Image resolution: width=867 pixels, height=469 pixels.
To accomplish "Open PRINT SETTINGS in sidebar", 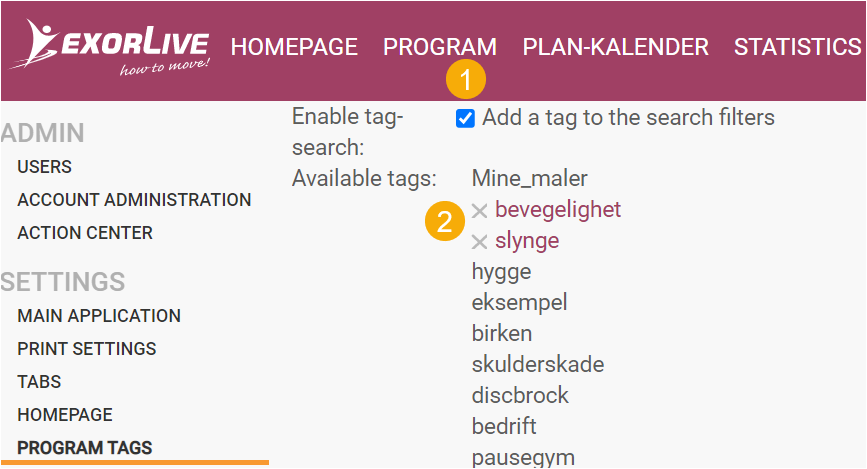I will [x=87, y=349].
